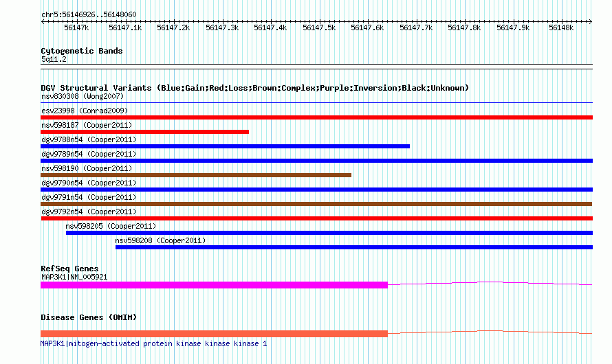Click the thin blue nsv830308 variant line
The height and width of the screenshot is (364, 612).
point(316,103)
